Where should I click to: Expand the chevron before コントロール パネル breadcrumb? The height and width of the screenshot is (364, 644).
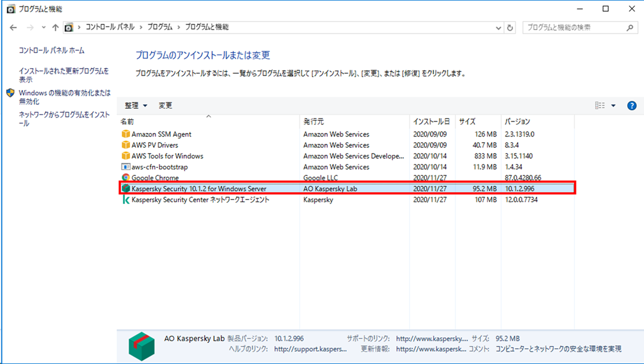click(79, 27)
